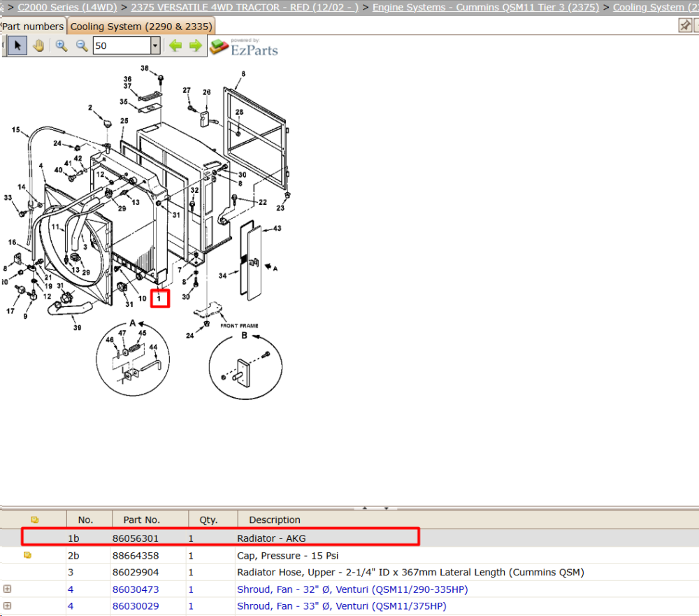
Task: Activate the hand pan tool
Action: [x=38, y=45]
